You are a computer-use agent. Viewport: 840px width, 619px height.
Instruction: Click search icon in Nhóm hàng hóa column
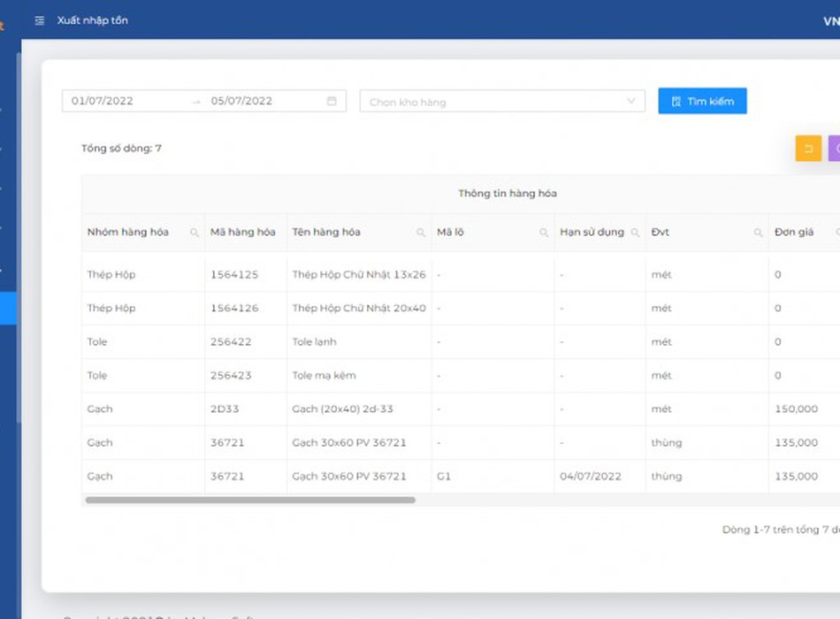click(x=195, y=232)
